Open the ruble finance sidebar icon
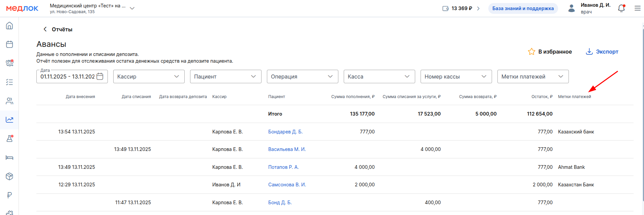The image size is (644, 215). click(9, 195)
